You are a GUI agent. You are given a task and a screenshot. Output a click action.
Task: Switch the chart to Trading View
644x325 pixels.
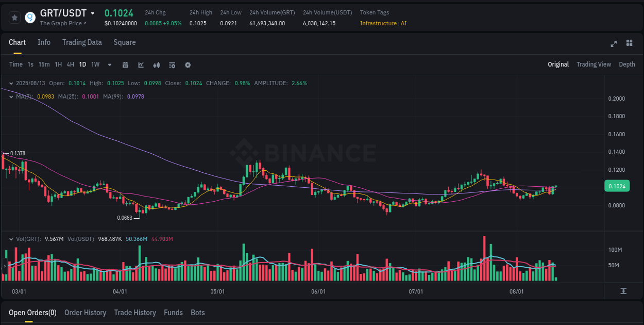pyautogui.click(x=594, y=64)
